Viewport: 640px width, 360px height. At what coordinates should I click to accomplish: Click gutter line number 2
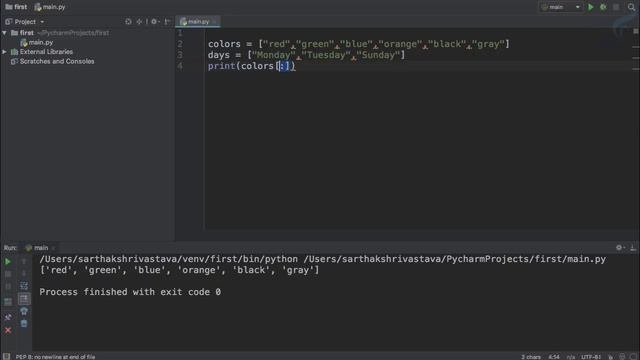[x=180, y=44]
